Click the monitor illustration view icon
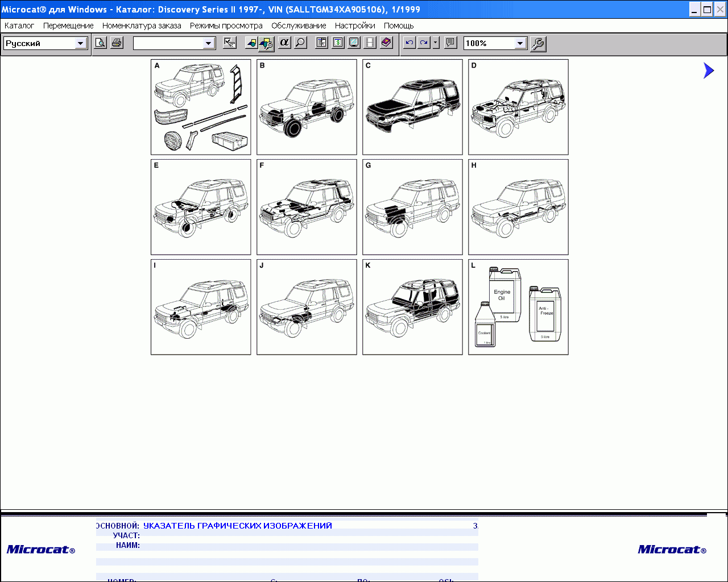 (x=354, y=43)
